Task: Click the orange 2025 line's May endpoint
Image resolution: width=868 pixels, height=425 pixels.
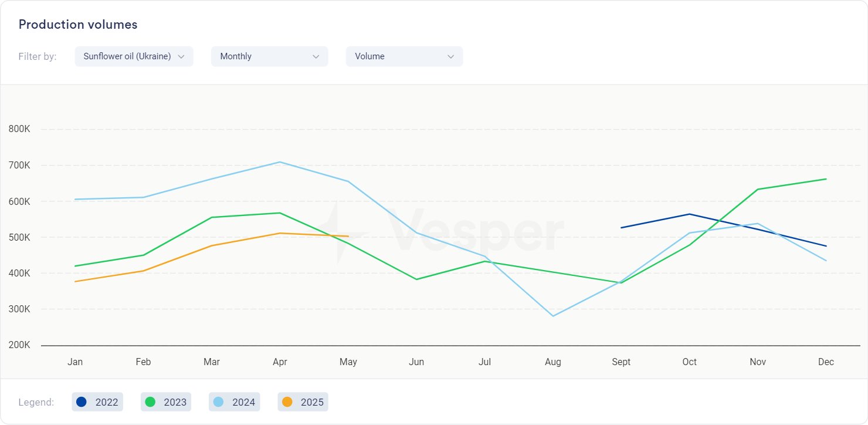Action: [x=348, y=237]
